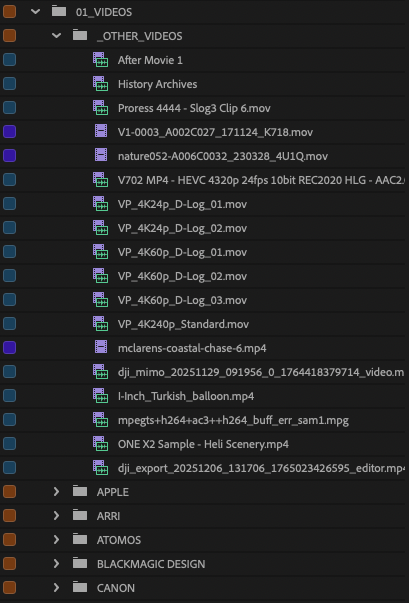The height and width of the screenshot is (603, 409).
Task: Click icon of VP_4K60p_D-Log_02.mov
Action: click(x=100, y=276)
